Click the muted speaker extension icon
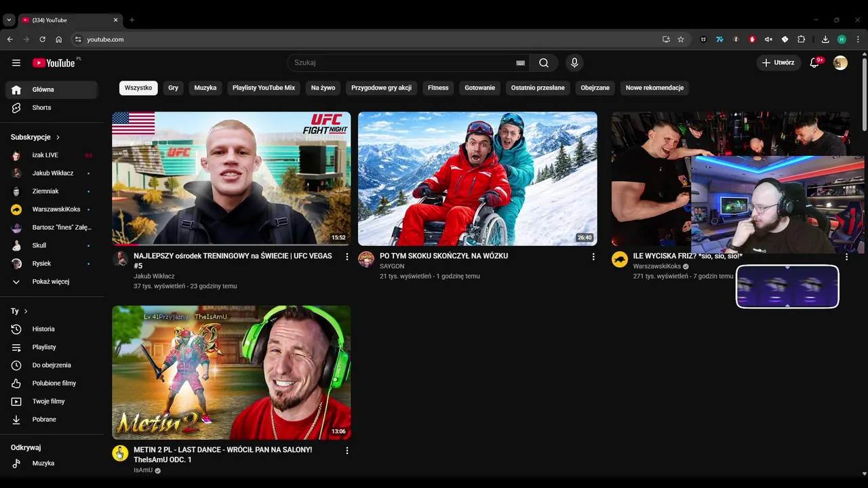Screen dimensions: 868x488 click(768, 39)
